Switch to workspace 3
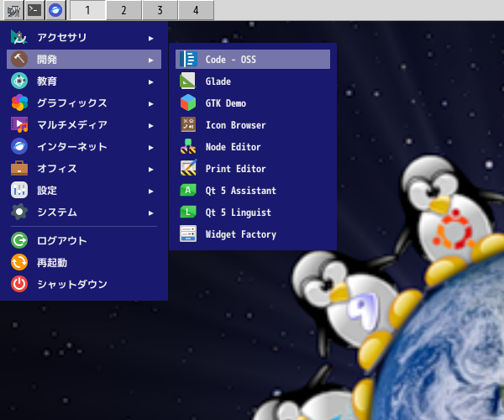This screenshot has height=420, width=504. [160, 10]
